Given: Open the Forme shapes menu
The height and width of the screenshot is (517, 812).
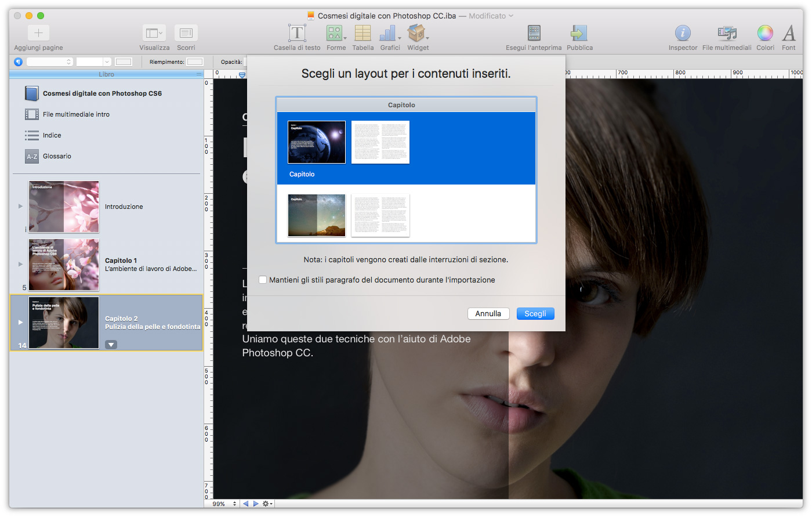Looking at the screenshot, I should tap(335, 33).
